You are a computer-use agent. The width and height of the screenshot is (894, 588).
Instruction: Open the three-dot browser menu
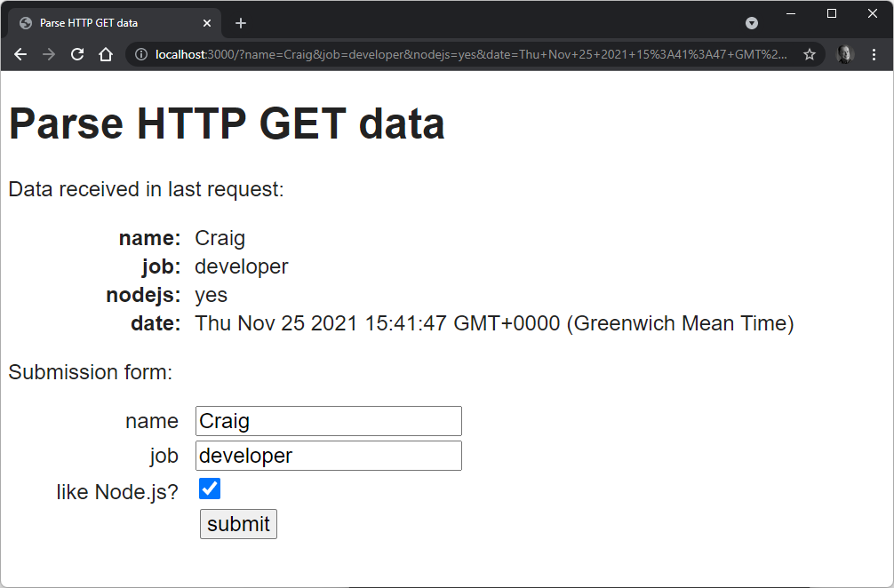[874, 54]
